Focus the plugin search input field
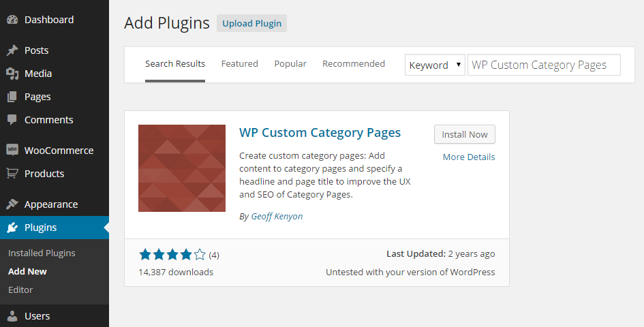Image resolution: width=644 pixels, height=327 pixels. coord(544,65)
